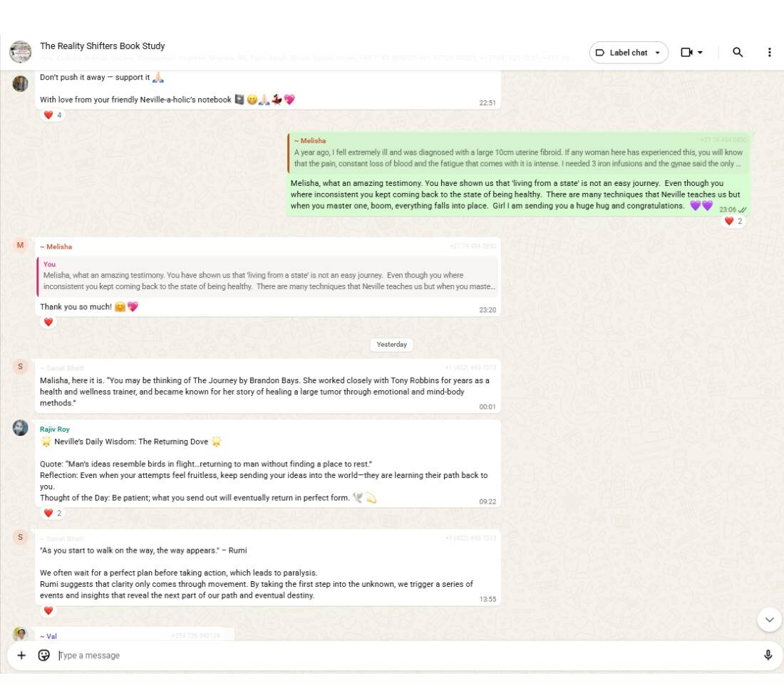This screenshot has height=698, width=784.
Task: Click the ~ Val sender name
Action: (x=48, y=636)
